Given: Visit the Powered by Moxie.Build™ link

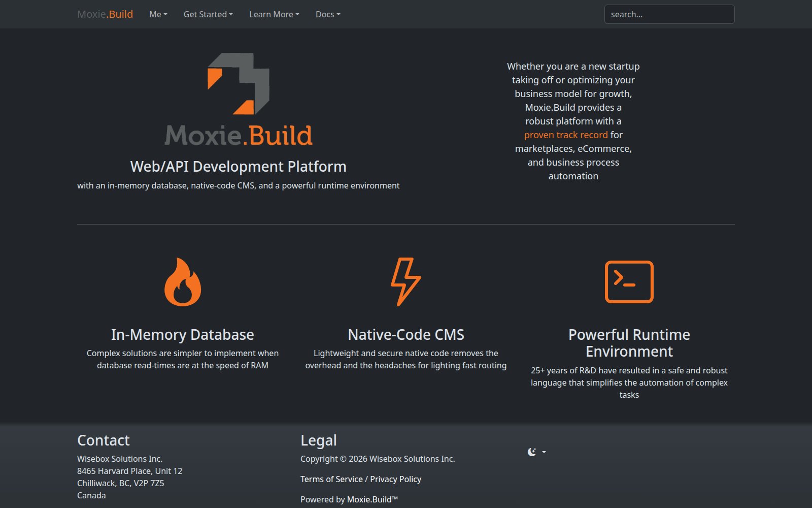Looking at the screenshot, I should click(x=373, y=499).
